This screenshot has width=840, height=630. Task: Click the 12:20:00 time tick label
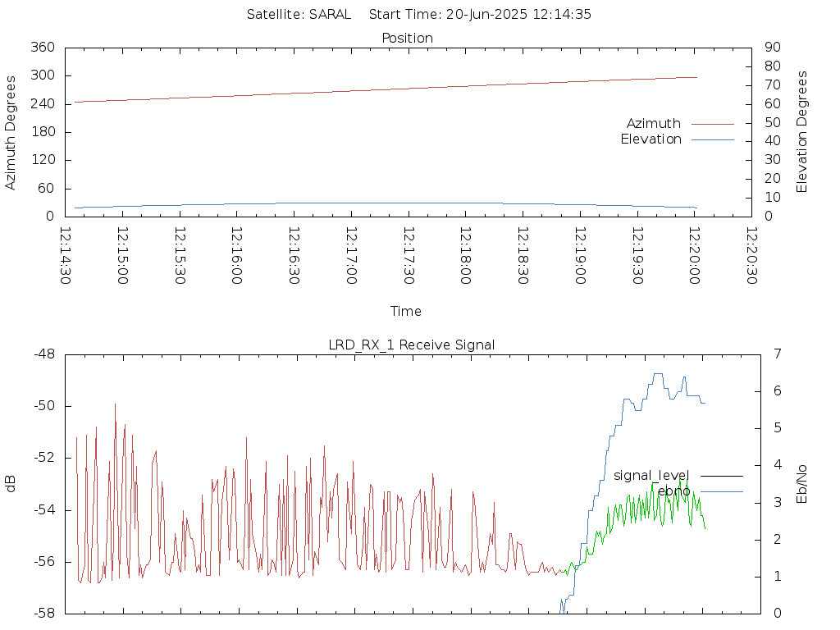pyautogui.click(x=694, y=256)
